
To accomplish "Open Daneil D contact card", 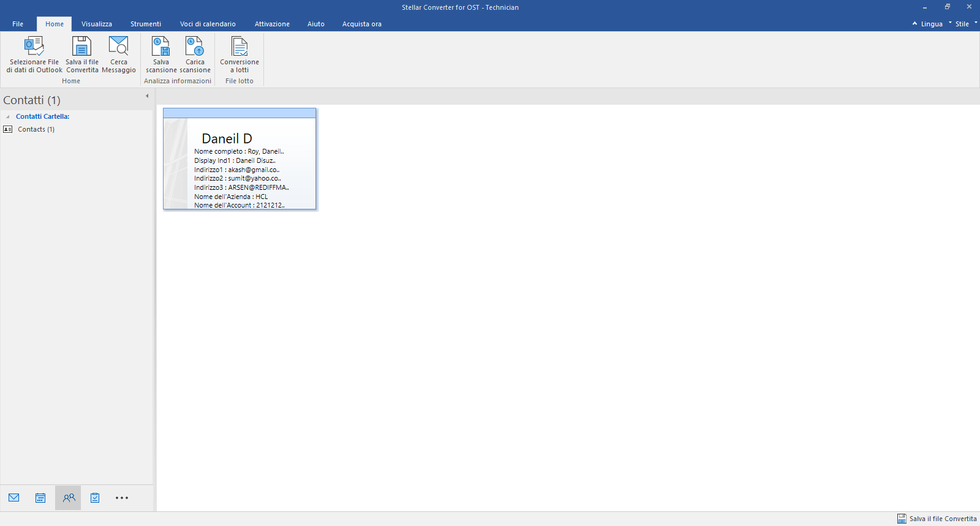I will pos(239,159).
